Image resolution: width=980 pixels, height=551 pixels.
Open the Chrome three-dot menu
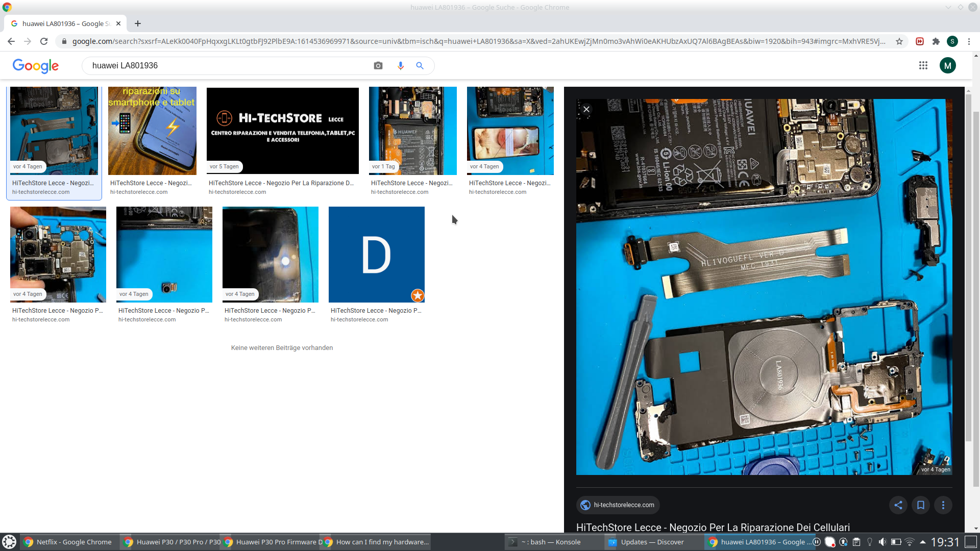(x=969, y=41)
